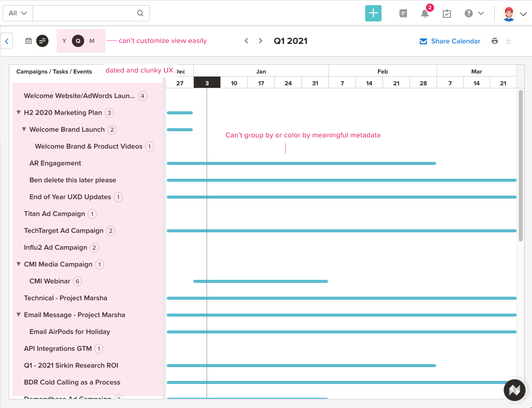Click count badge 3 on H2 2020 plan
Image resolution: width=532 pixels, height=408 pixels.
[x=109, y=113]
